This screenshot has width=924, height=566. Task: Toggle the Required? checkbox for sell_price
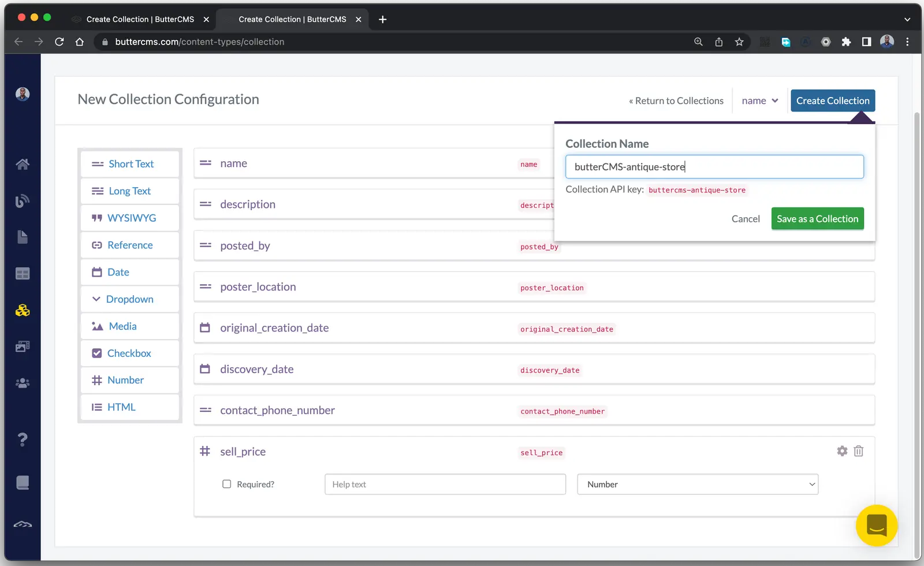[227, 484]
